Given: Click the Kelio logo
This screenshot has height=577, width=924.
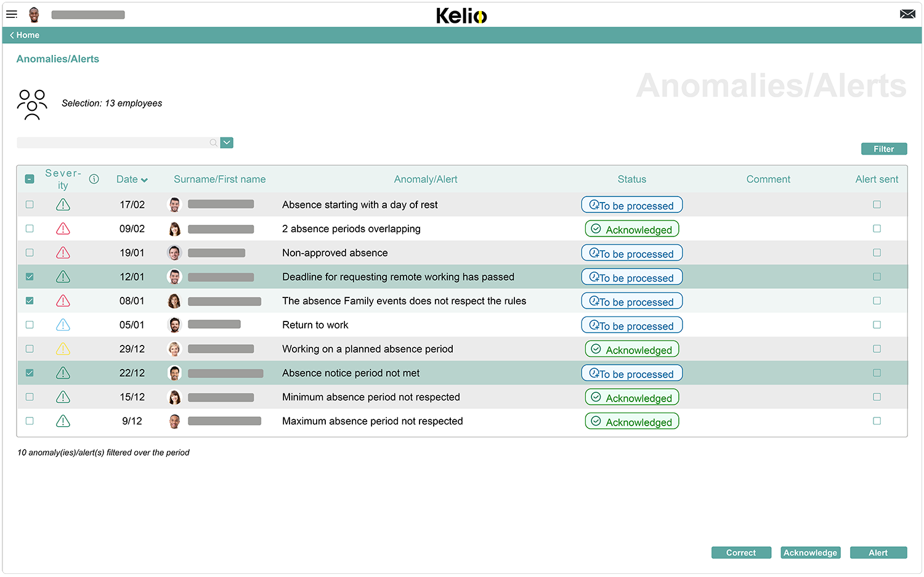Looking at the screenshot, I should 461,15.
